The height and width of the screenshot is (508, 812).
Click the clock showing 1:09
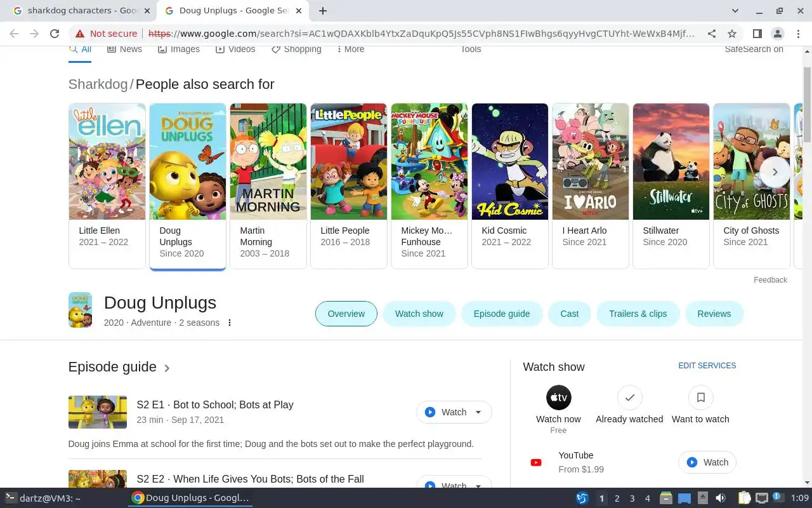[x=799, y=498]
